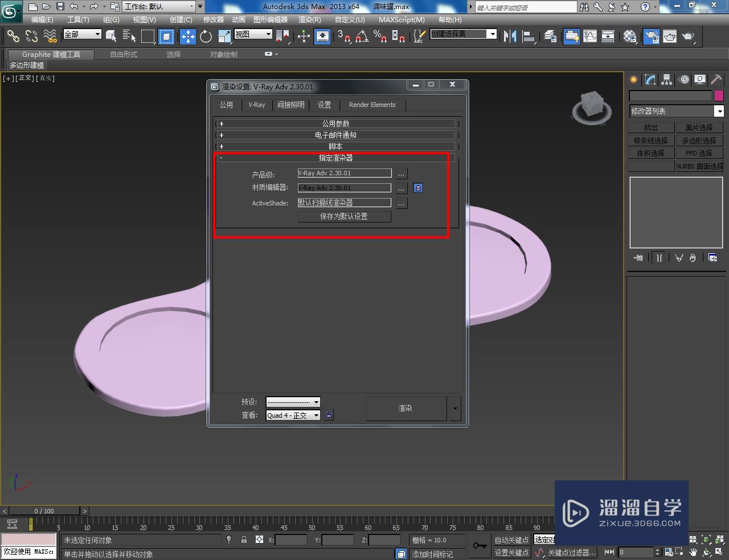Open the named selection sets dropdown
This screenshot has height=560, width=729.
464,34
